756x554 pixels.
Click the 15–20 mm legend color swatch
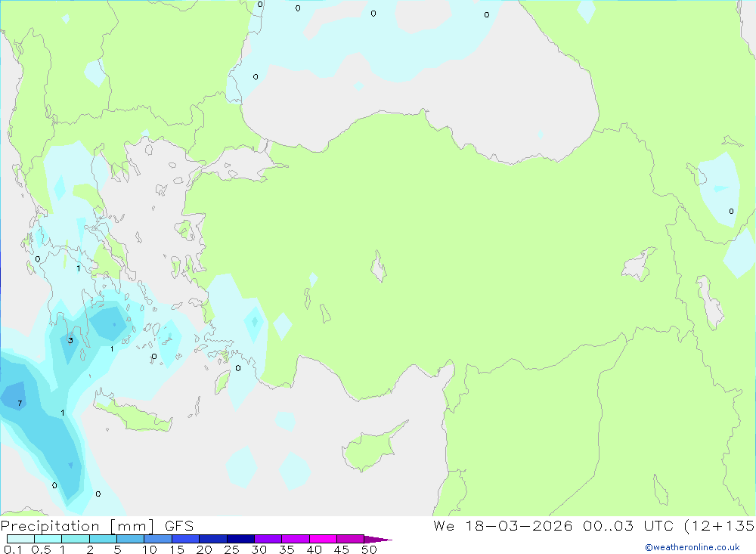[186, 539]
